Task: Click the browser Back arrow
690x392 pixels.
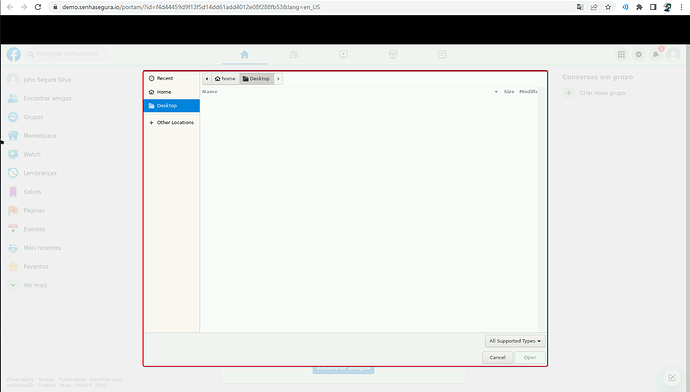Action: (x=10, y=7)
